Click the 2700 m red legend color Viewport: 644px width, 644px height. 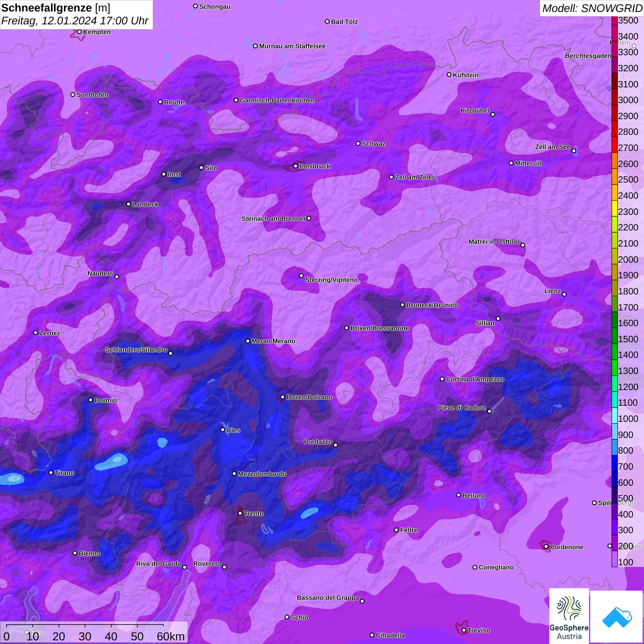pyautogui.click(x=615, y=144)
